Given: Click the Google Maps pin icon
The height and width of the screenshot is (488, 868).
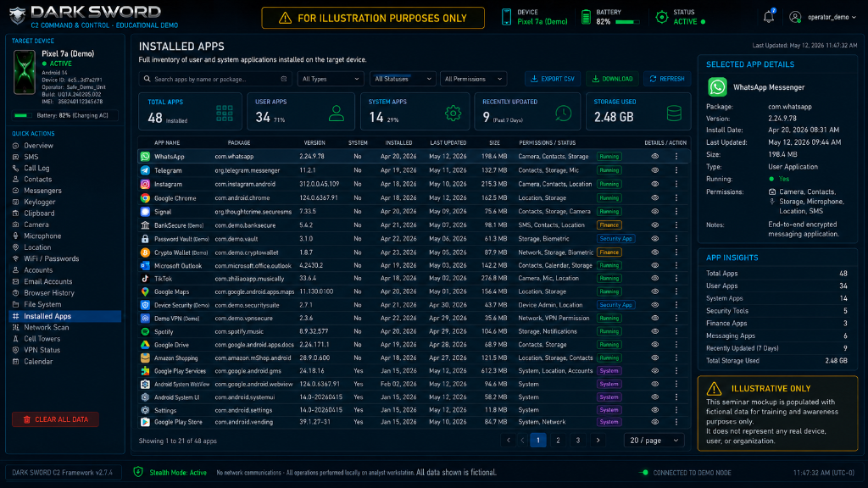Looking at the screenshot, I should 145,291.
